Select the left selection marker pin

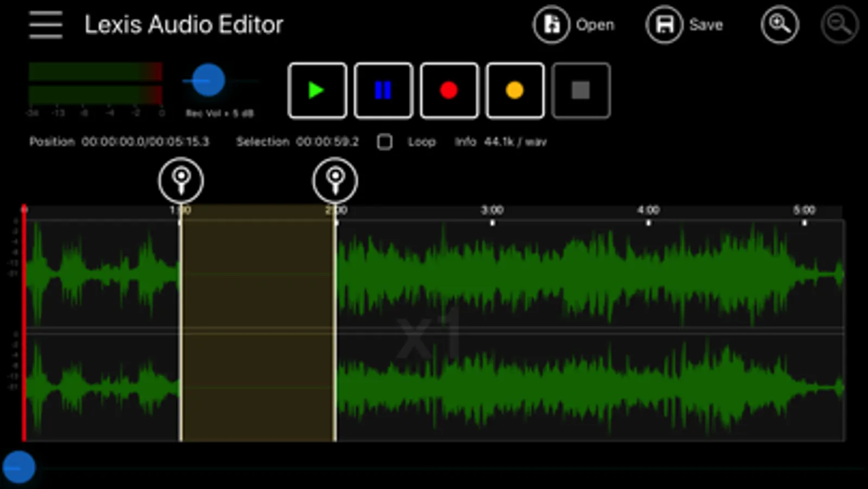point(181,180)
